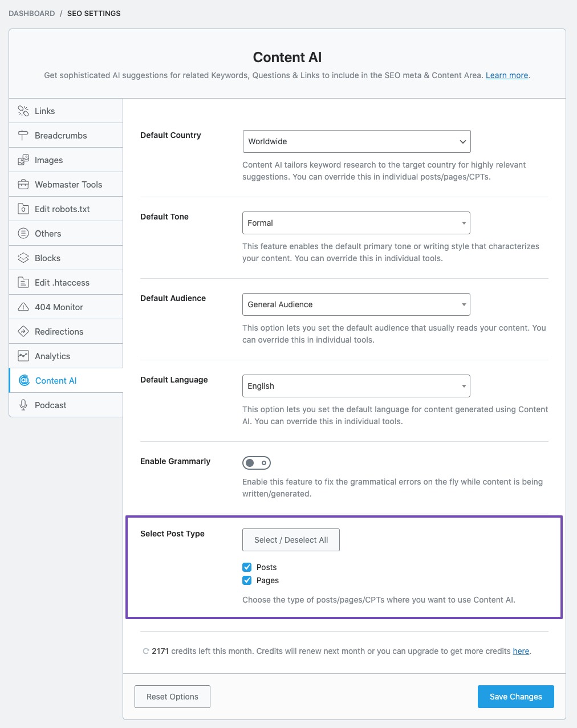The width and height of the screenshot is (577, 728).
Task: Open the Default Country dropdown
Action: click(x=356, y=141)
